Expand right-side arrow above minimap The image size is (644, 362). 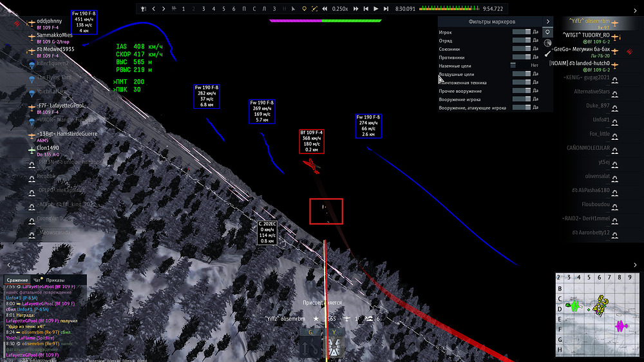click(x=636, y=265)
